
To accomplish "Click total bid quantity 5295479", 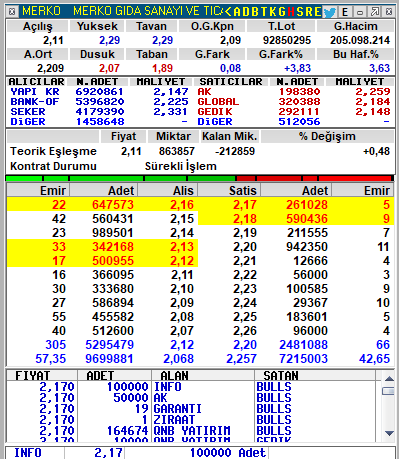I will [110, 345].
